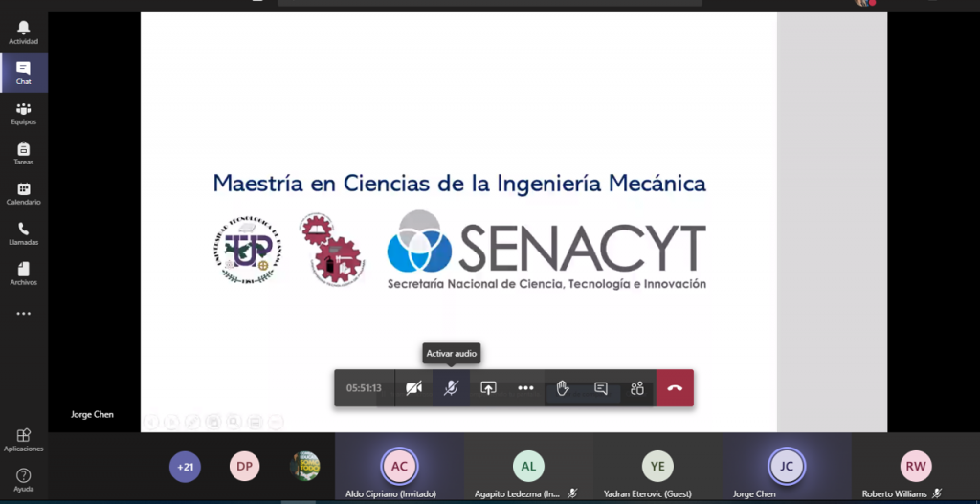This screenshot has width=980, height=504.
Task: Open Ayuda help icon
Action: point(24,480)
